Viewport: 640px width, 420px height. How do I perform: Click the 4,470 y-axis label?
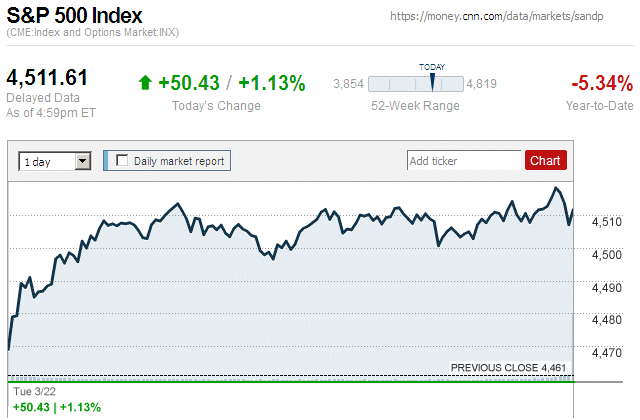(x=605, y=353)
